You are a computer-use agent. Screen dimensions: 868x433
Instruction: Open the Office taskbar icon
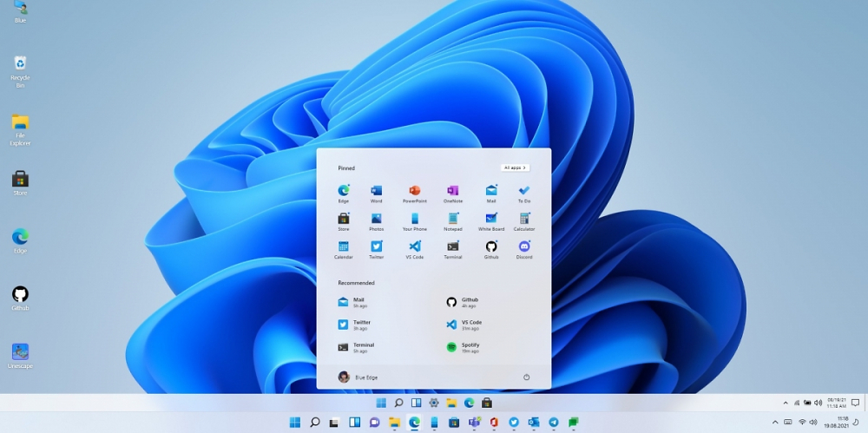(x=494, y=423)
